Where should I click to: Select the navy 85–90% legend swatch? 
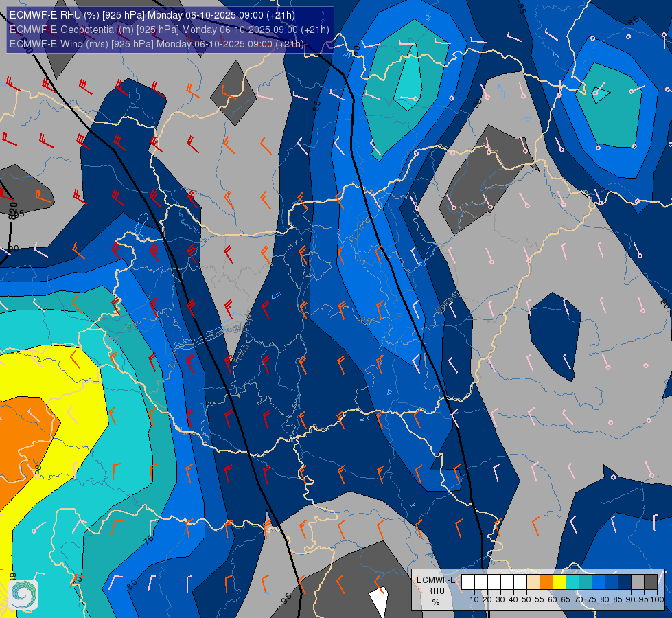(x=625, y=582)
